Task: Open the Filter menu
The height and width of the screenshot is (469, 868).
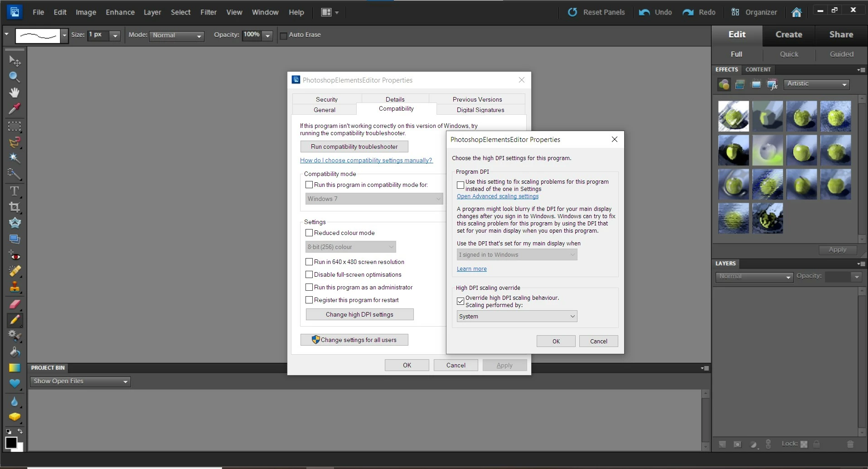Action: tap(209, 12)
